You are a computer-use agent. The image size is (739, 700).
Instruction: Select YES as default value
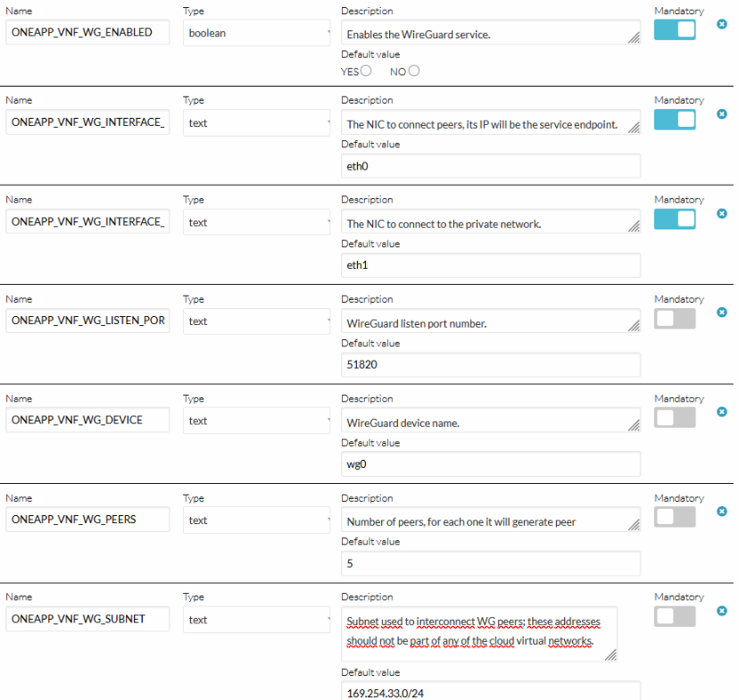(366, 71)
